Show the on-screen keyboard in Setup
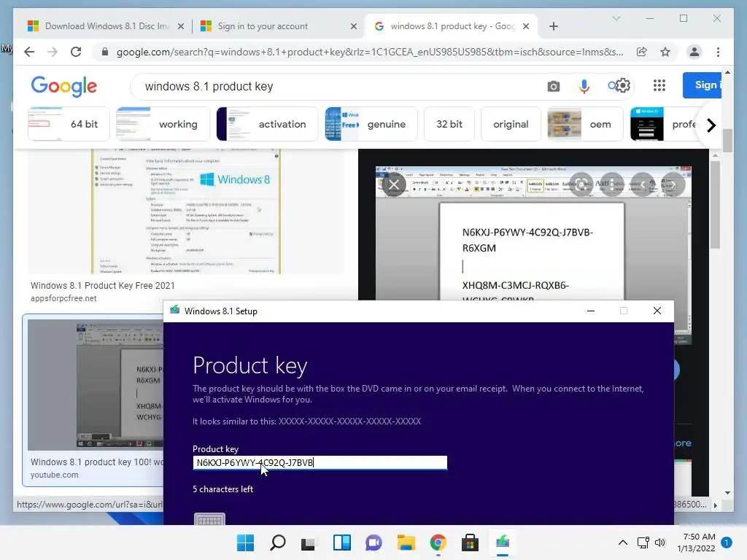The image size is (747, 560). point(209,519)
